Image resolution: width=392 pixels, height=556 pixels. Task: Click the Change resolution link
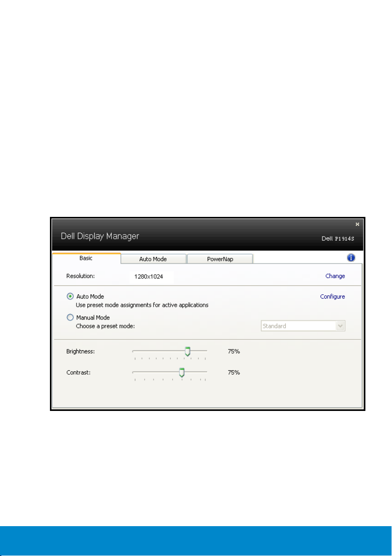point(335,276)
